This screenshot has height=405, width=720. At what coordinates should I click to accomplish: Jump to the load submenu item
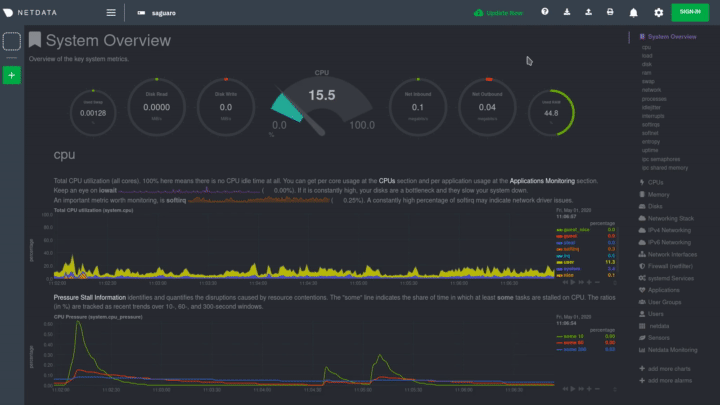(x=647, y=56)
